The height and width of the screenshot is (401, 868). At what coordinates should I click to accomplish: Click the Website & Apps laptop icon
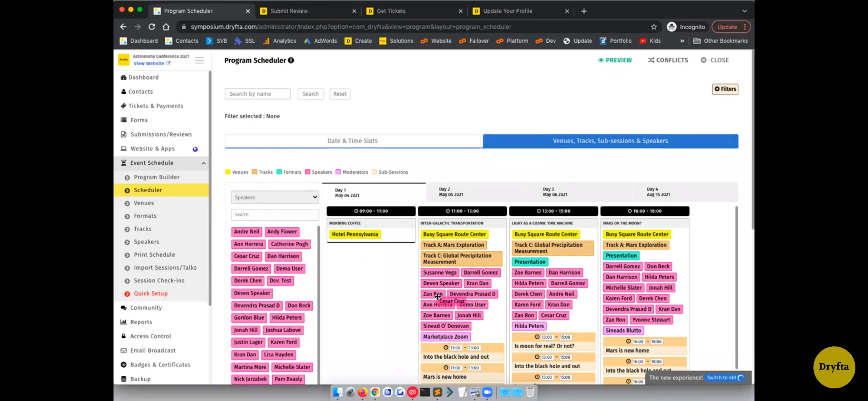pos(124,149)
